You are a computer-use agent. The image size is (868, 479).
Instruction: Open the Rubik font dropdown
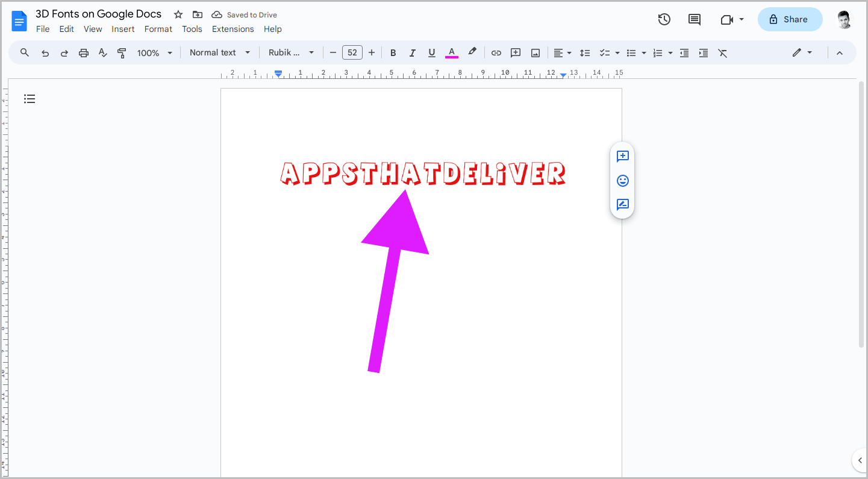[292, 52]
